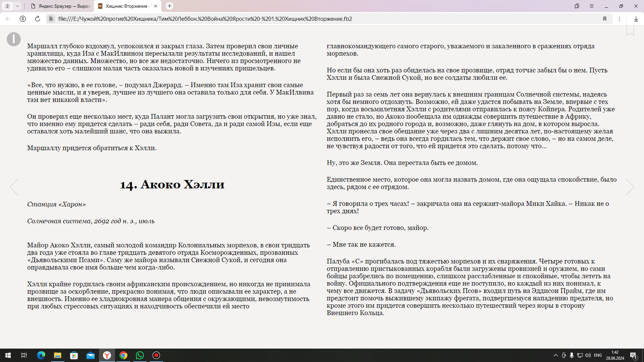Open the red recording app on the taskbar
The height and width of the screenshot is (362, 644).
(x=156, y=355)
